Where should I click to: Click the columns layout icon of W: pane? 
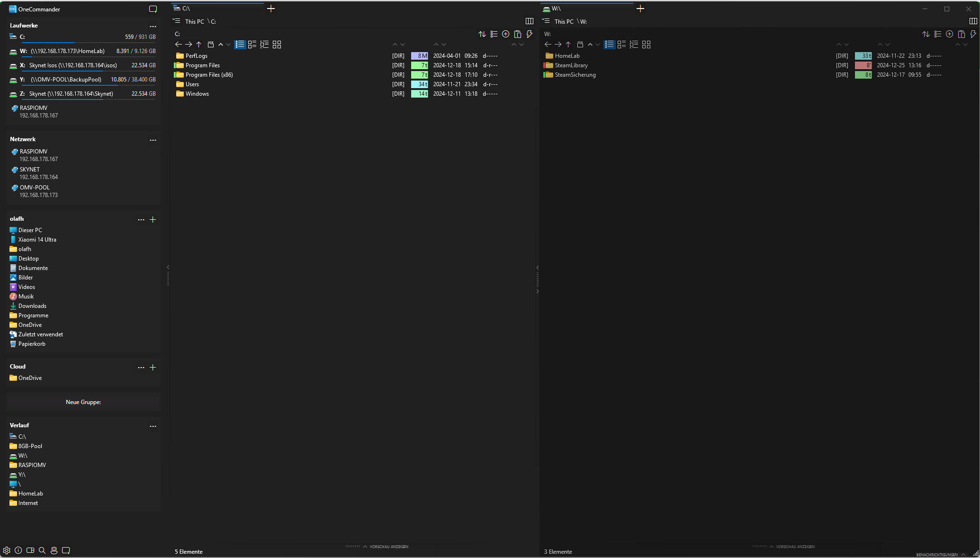[973, 21]
